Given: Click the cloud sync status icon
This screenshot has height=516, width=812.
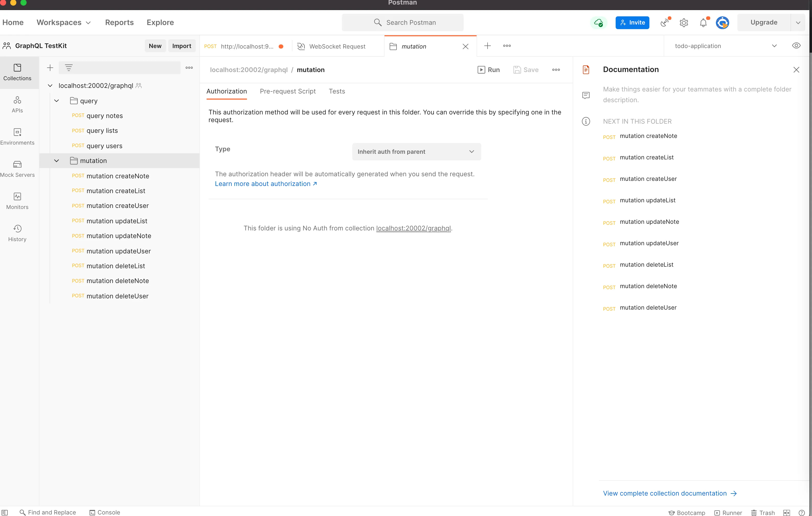Looking at the screenshot, I should tap(599, 22).
